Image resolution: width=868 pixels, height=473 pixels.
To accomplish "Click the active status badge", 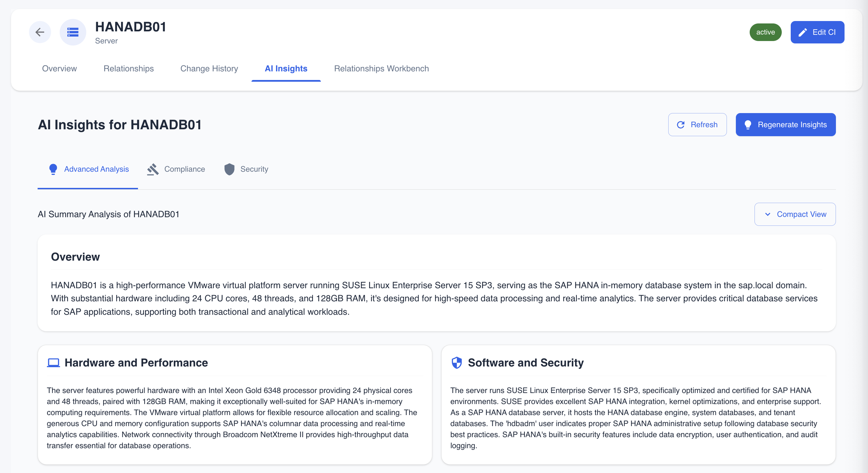I will [x=766, y=32].
